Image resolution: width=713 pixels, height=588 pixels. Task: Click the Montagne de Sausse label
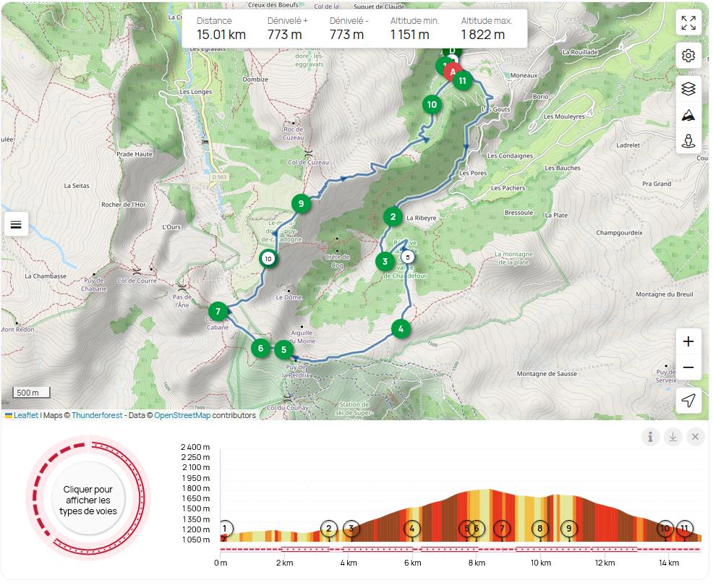coord(547,374)
